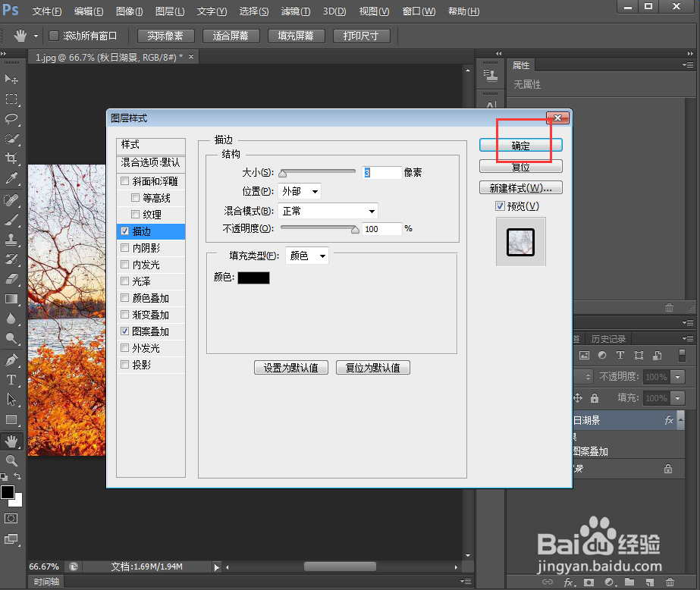Click the 确定 (OK) button
This screenshot has height=590, width=700.
coord(520,145)
